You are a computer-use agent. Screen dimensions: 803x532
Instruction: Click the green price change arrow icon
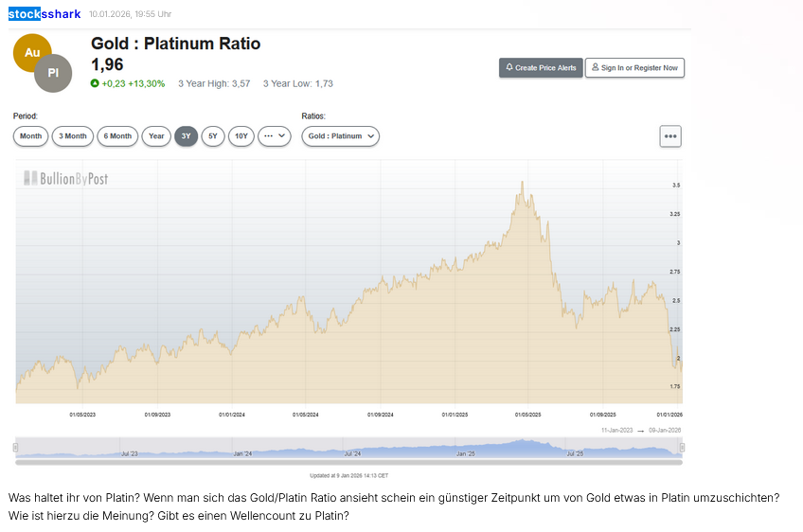click(x=95, y=83)
